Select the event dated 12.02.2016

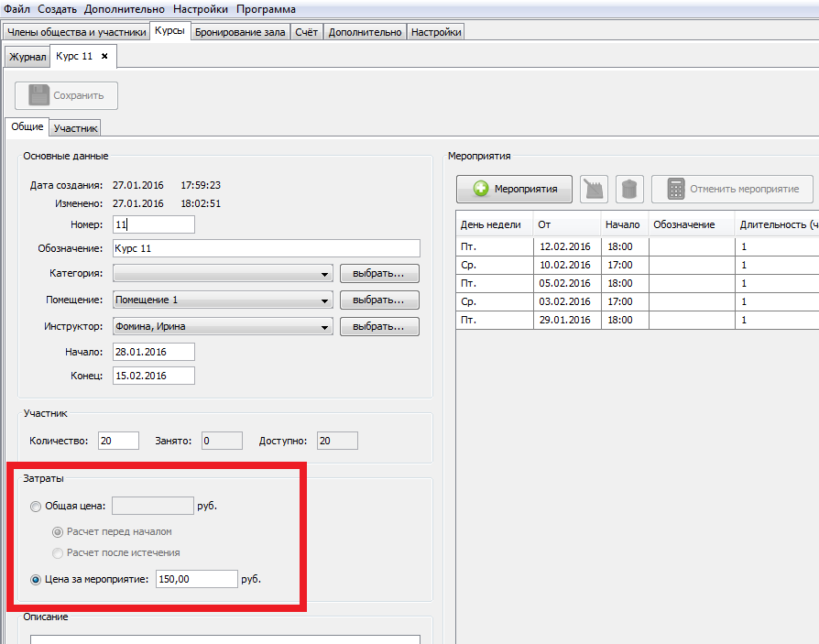[638, 246]
